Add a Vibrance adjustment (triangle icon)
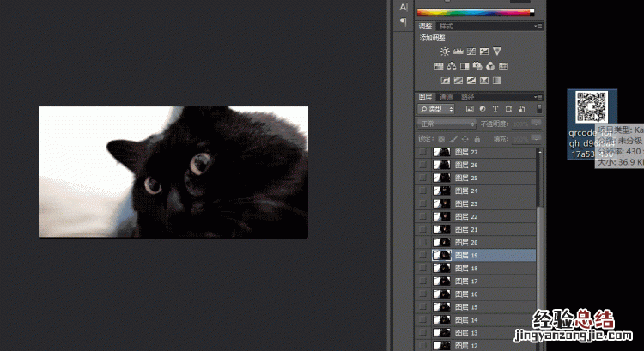Screen dimensions: 644x351 click(497, 51)
